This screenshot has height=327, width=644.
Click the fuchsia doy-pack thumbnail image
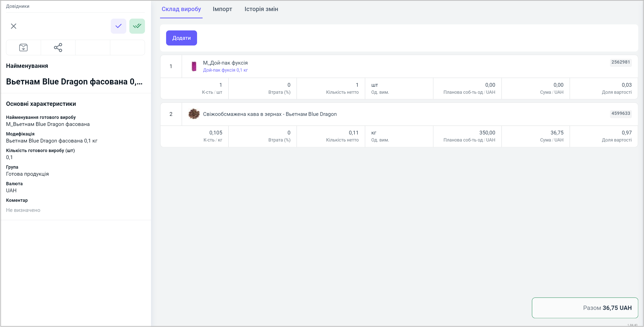(x=194, y=66)
